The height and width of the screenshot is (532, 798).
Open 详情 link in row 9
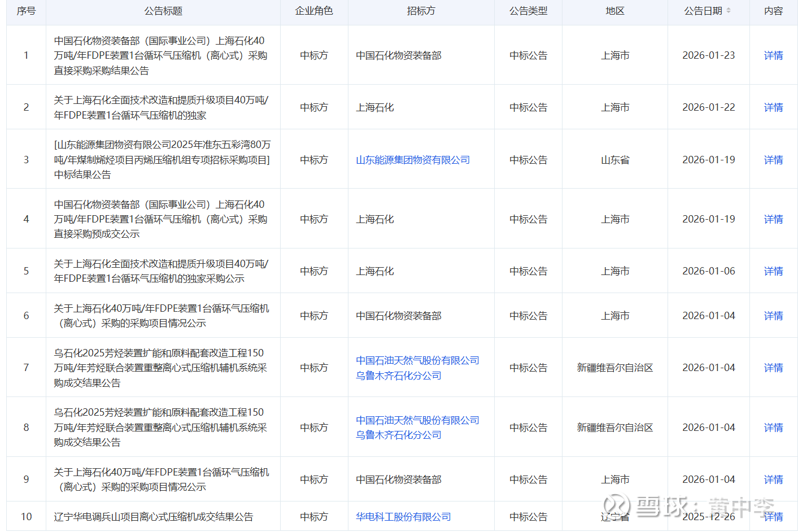pos(773,479)
